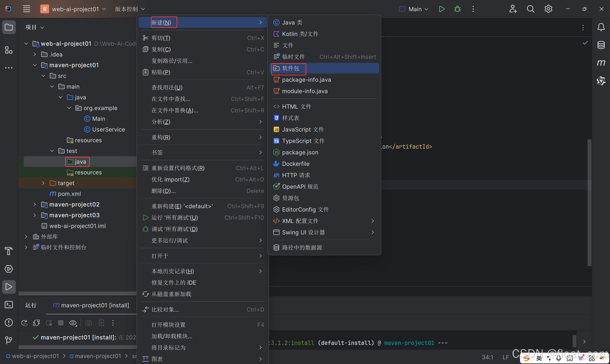Screen dimensions: 610x364
Task: Open the Database tool window icon
Action: click(x=601, y=45)
